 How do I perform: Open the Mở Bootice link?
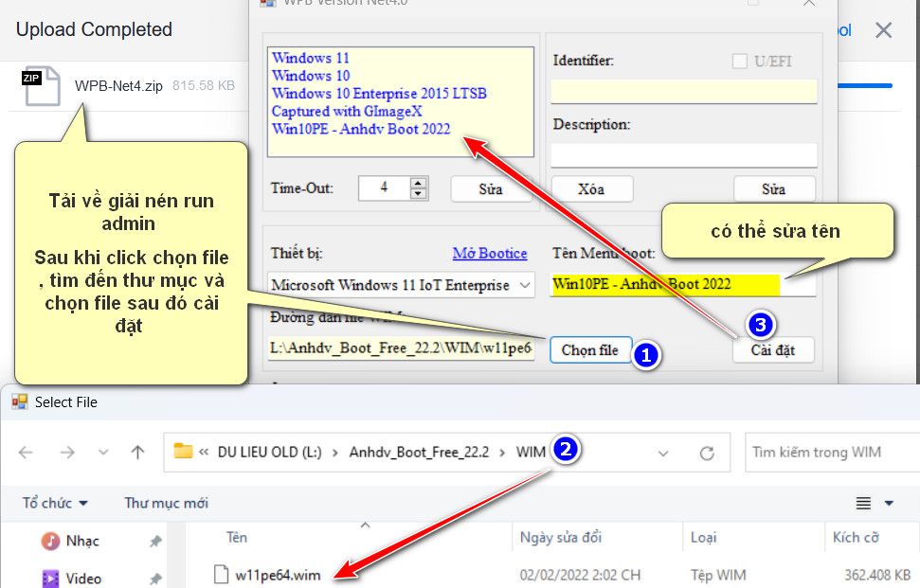click(x=489, y=254)
